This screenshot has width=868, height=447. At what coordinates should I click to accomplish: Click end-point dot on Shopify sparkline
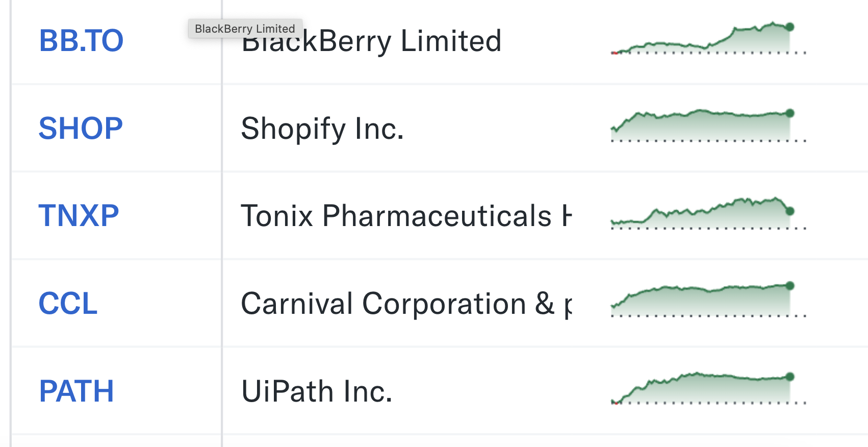pyautogui.click(x=790, y=113)
